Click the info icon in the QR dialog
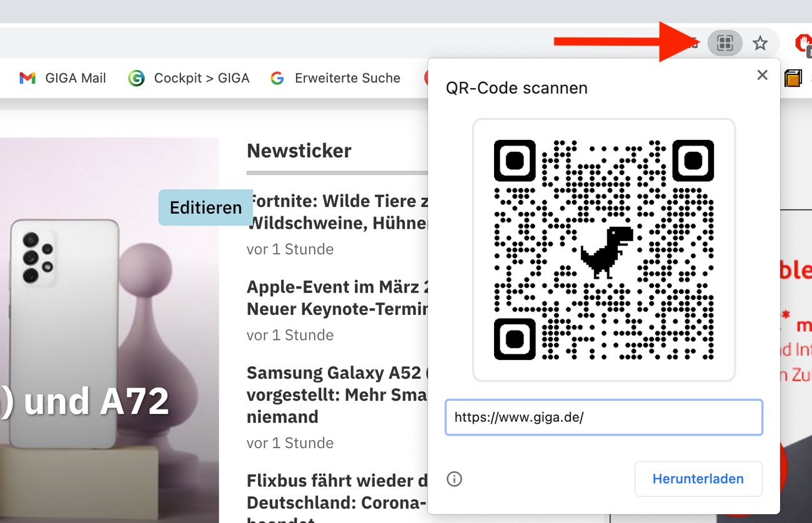Viewport: 812px width, 523px height. click(x=454, y=479)
